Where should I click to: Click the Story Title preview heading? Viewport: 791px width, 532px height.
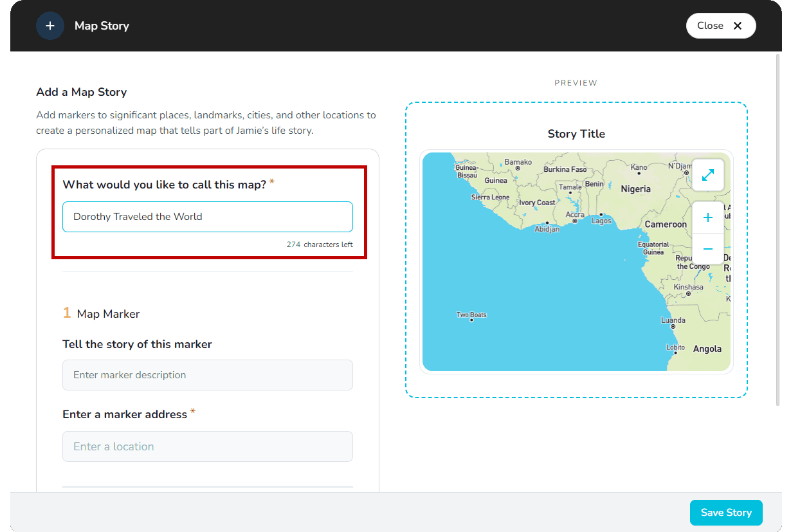[x=576, y=134]
